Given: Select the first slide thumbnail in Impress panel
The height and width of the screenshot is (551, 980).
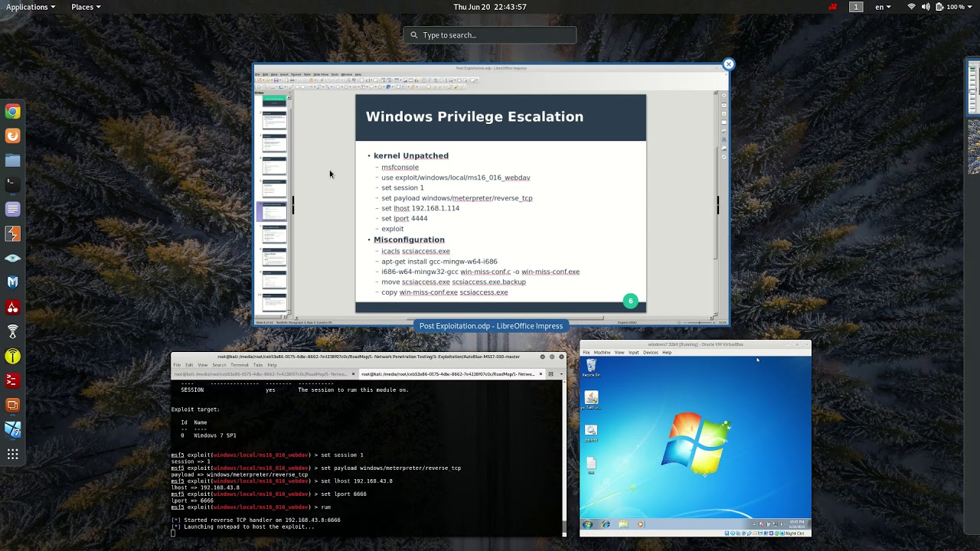Looking at the screenshot, I should pos(274,99).
